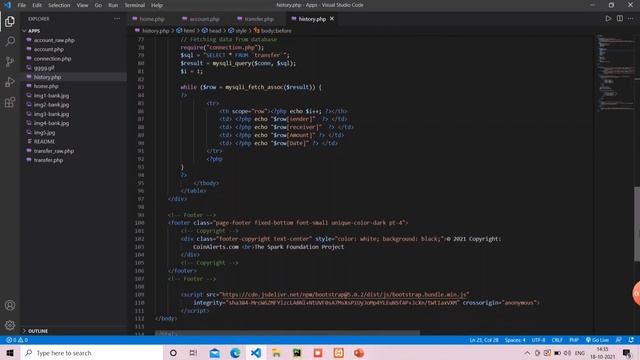The image size is (640, 360).
Task: Change language mode via PHP item
Action: [x=574, y=340]
